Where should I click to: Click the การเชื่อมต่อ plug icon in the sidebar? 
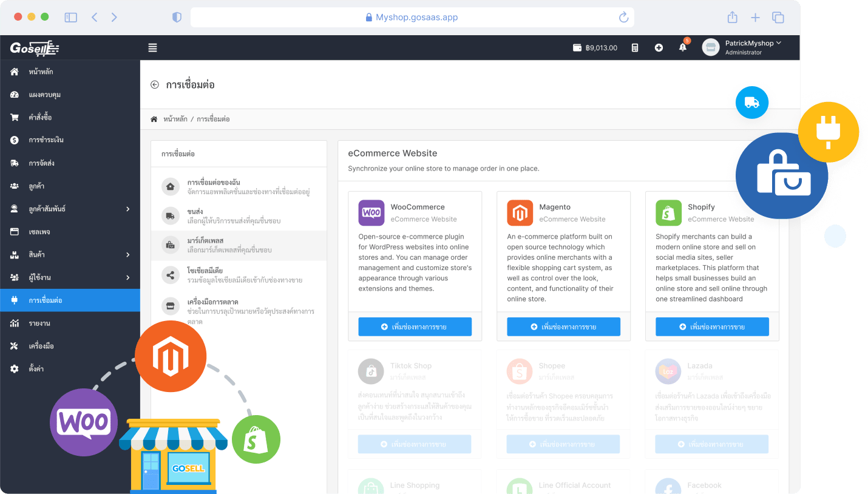[15, 300]
